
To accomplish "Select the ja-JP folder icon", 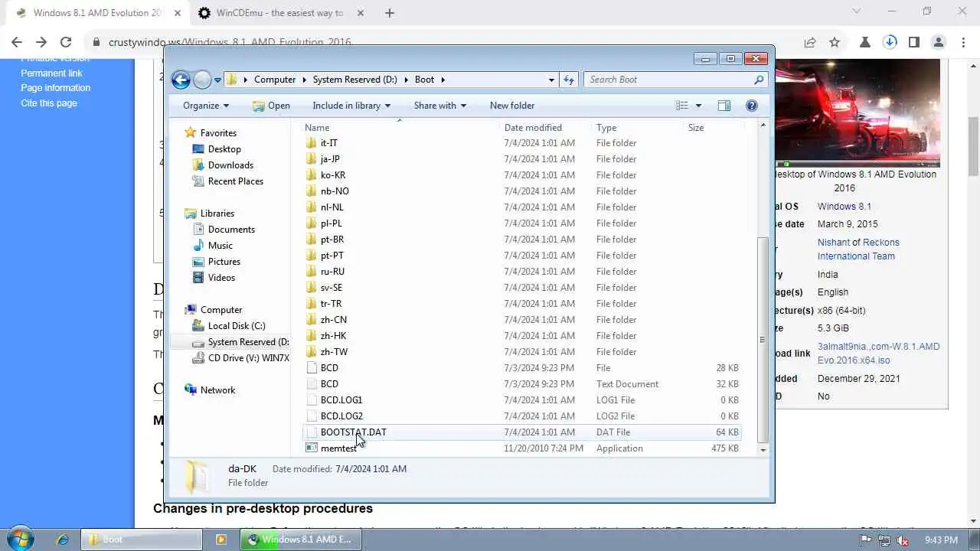I will pos(311,159).
